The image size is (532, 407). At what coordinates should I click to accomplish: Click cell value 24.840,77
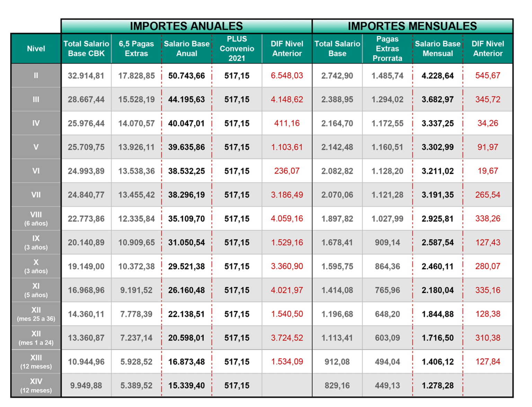click(x=86, y=195)
